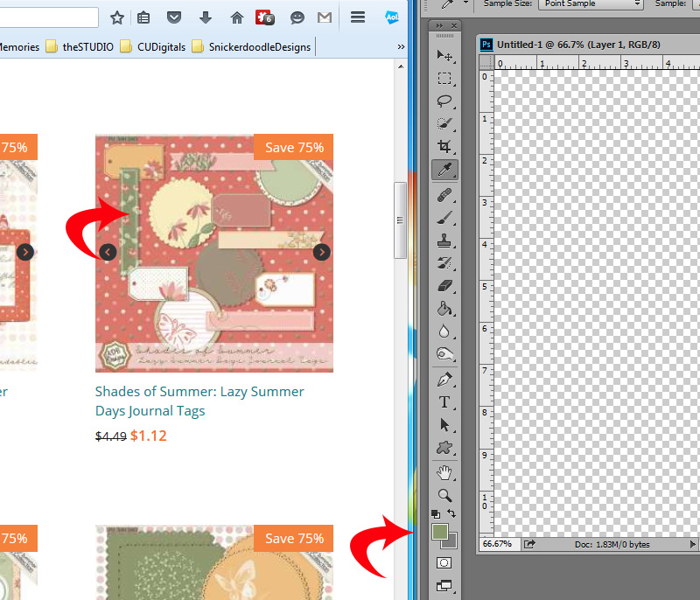Expand hidden bookmarks with double chevron
Viewport: 700px width, 600px height.
[401, 47]
